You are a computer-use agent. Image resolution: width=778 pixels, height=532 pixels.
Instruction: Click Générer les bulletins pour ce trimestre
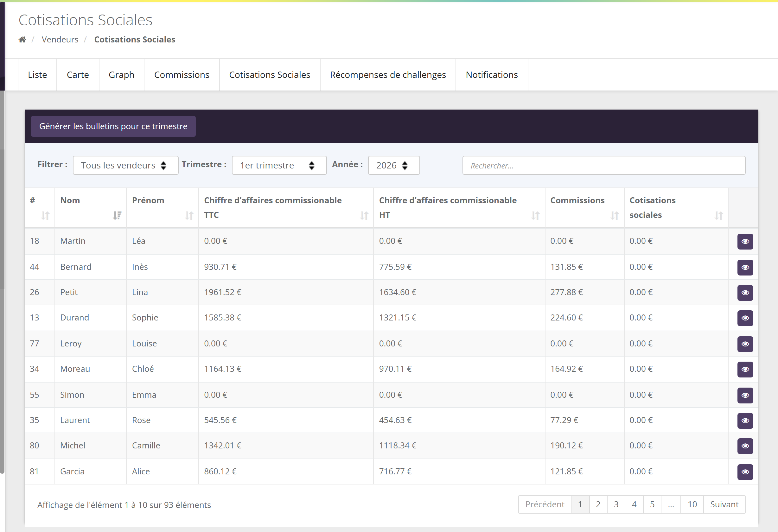[x=113, y=126]
